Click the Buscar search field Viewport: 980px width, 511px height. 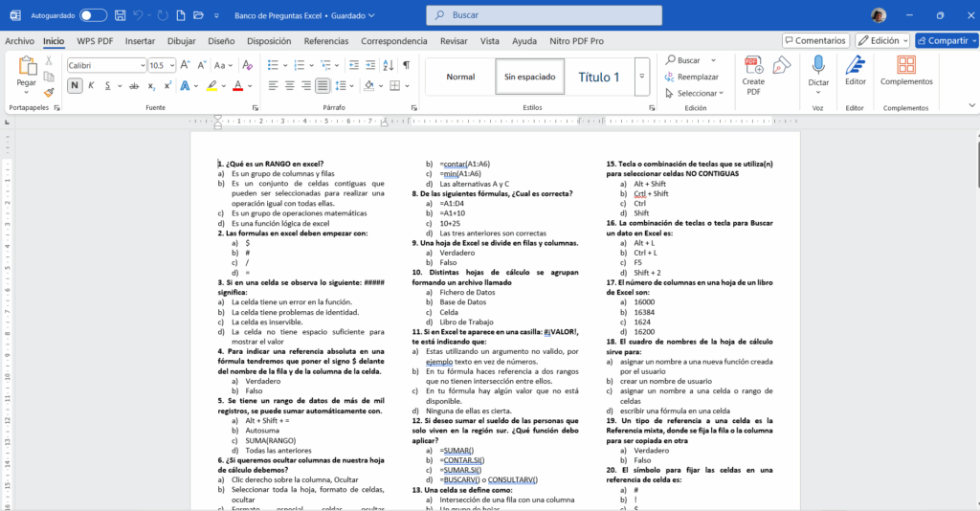[544, 15]
